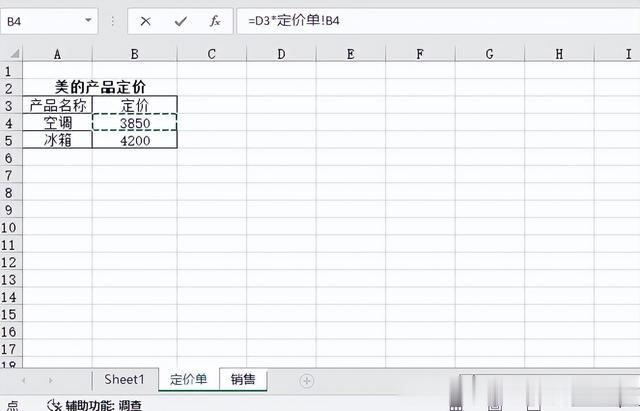Switch to the 销售 sheet tab

click(x=243, y=379)
